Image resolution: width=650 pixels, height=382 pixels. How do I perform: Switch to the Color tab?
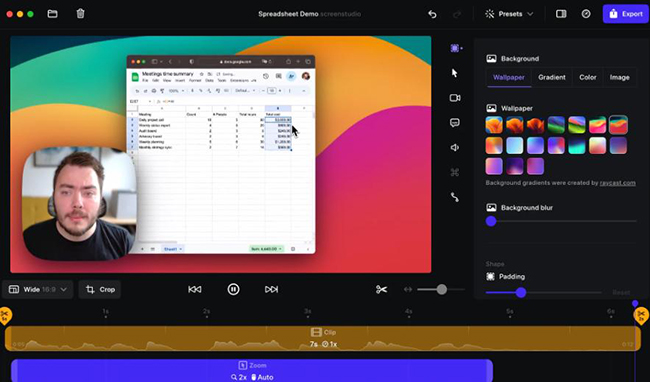tap(588, 77)
